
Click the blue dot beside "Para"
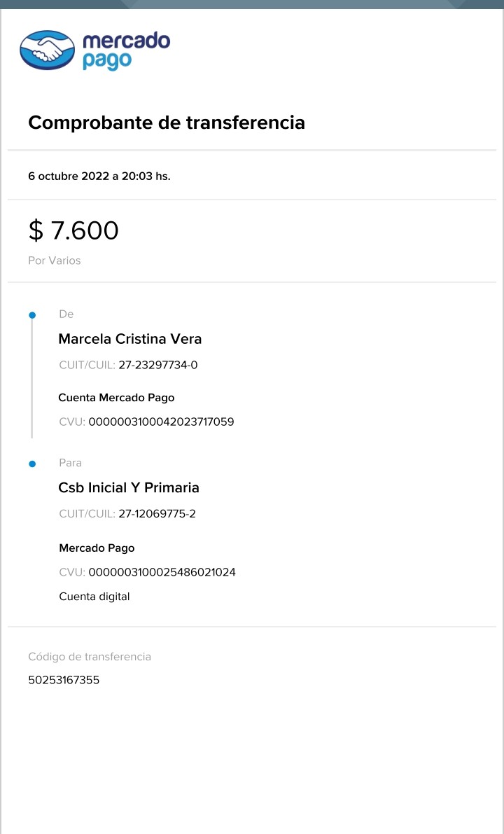[x=32, y=464]
